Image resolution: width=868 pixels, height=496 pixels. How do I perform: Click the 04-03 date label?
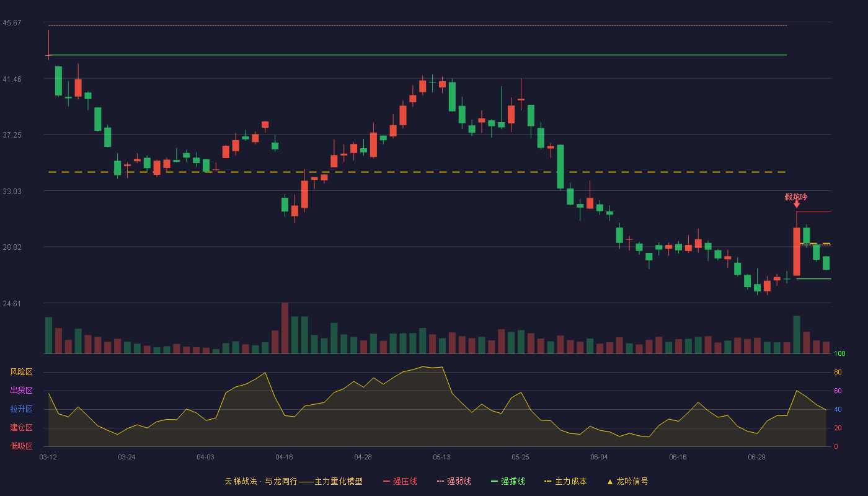pos(205,457)
